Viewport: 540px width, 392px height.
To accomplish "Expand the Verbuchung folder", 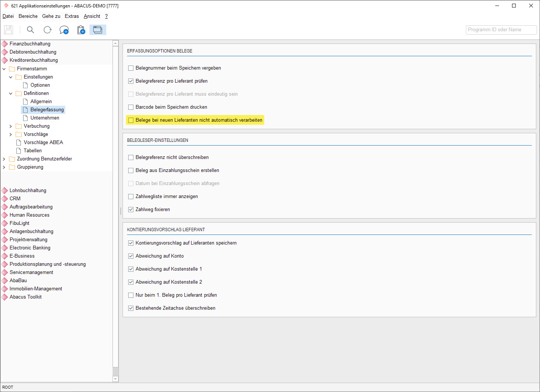I will [11, 126].
